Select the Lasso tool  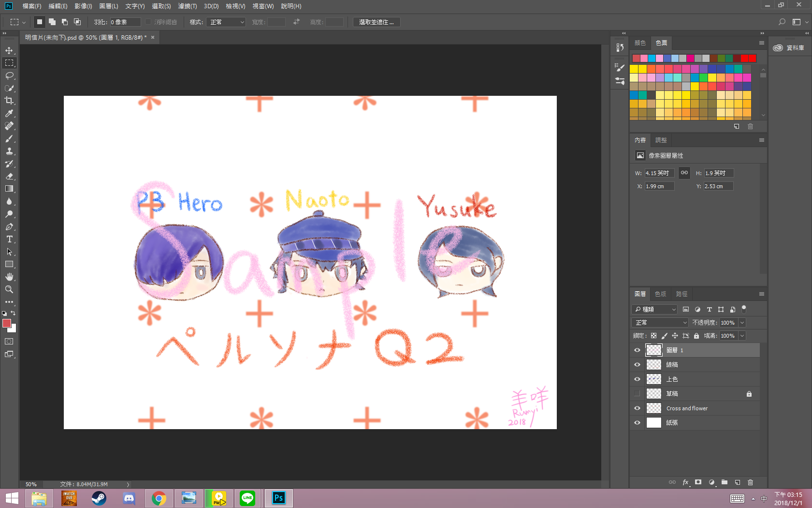pyautogui.click(x=9, y=75)
